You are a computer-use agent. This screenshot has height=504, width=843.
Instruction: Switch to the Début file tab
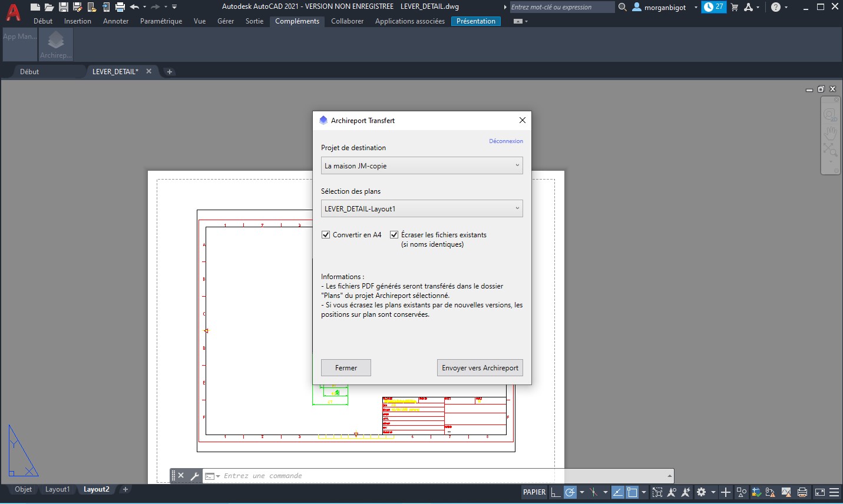[x=29, y=72]
